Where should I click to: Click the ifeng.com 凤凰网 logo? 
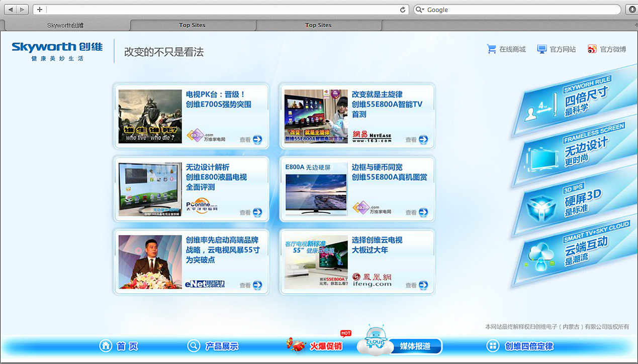point(372,280)
